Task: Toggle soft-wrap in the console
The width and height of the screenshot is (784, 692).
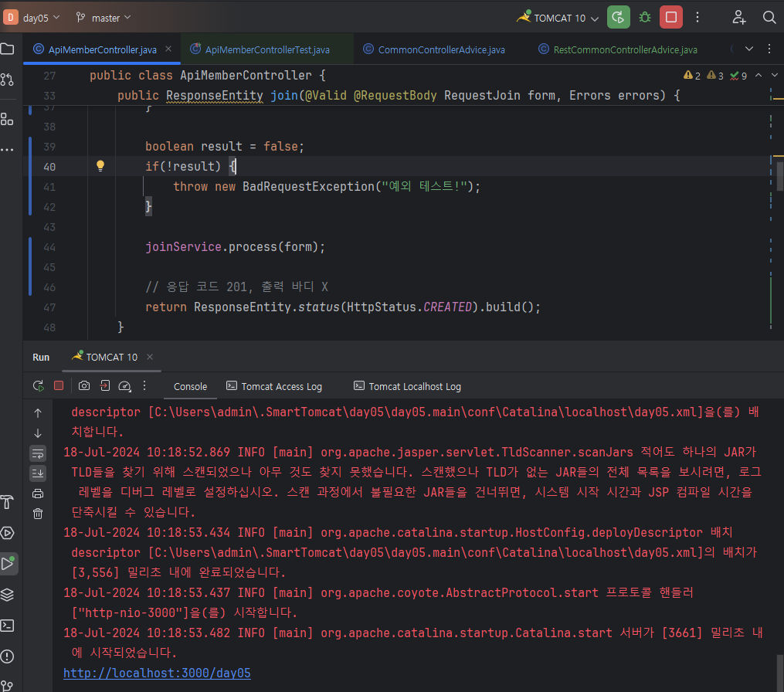Action: [x=38, y=453]
